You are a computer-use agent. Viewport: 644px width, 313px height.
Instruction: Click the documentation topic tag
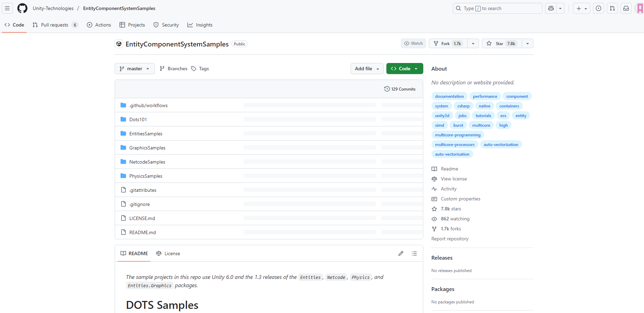click(x=449, y=96)
